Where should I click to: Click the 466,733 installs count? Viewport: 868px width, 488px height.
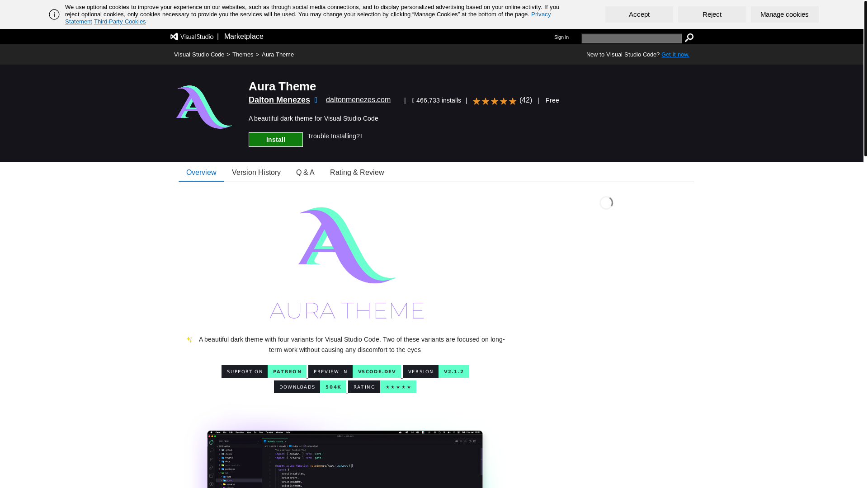click(437, 100)
